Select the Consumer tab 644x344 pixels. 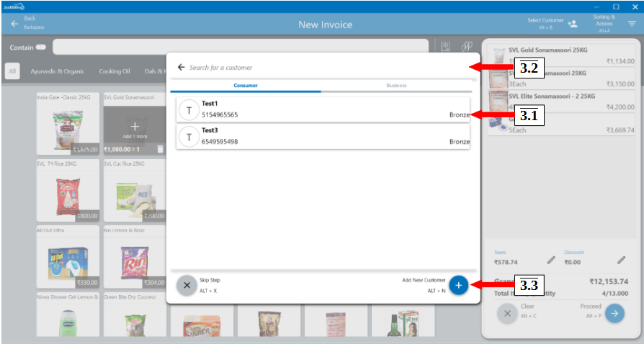click(x=246, y=86)
